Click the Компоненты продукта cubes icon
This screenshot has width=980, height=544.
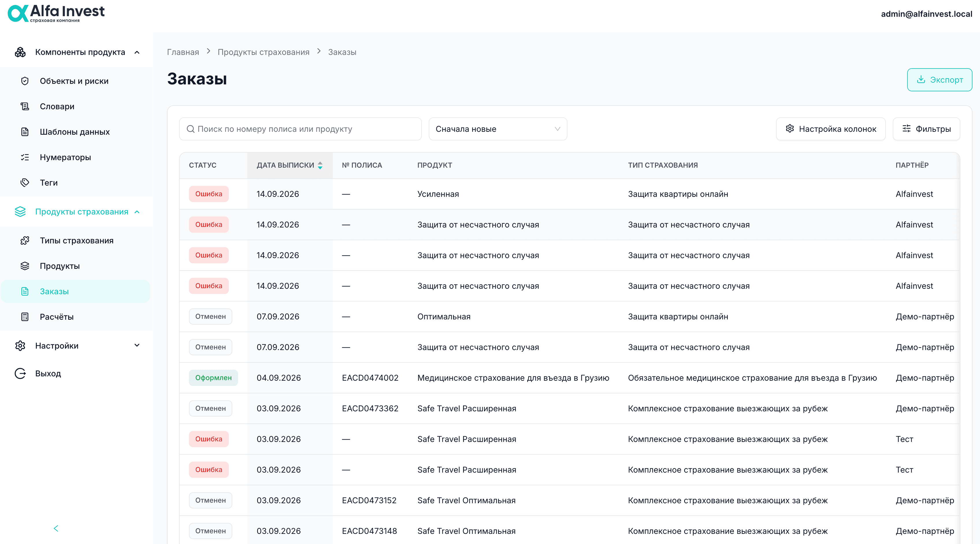(x=20, y=52)
